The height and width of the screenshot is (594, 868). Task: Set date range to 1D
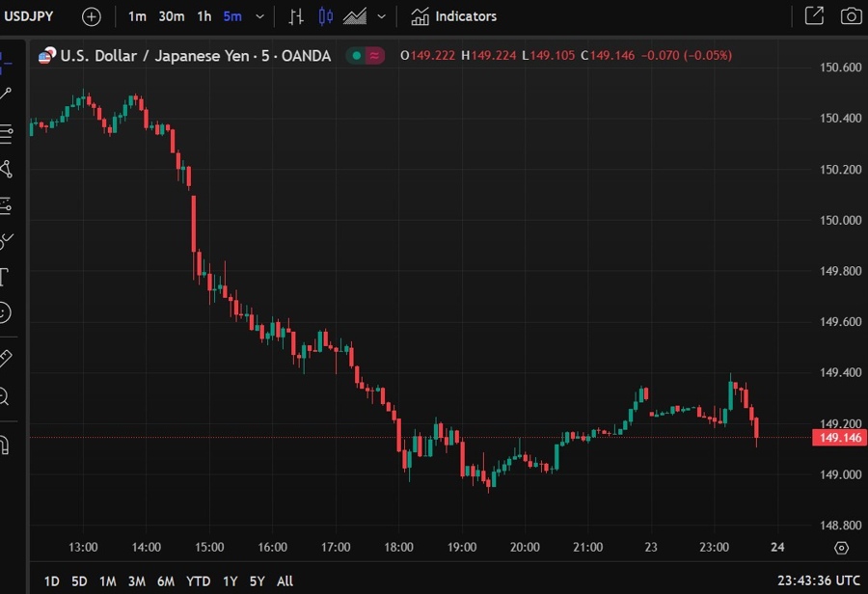(51, 581)
